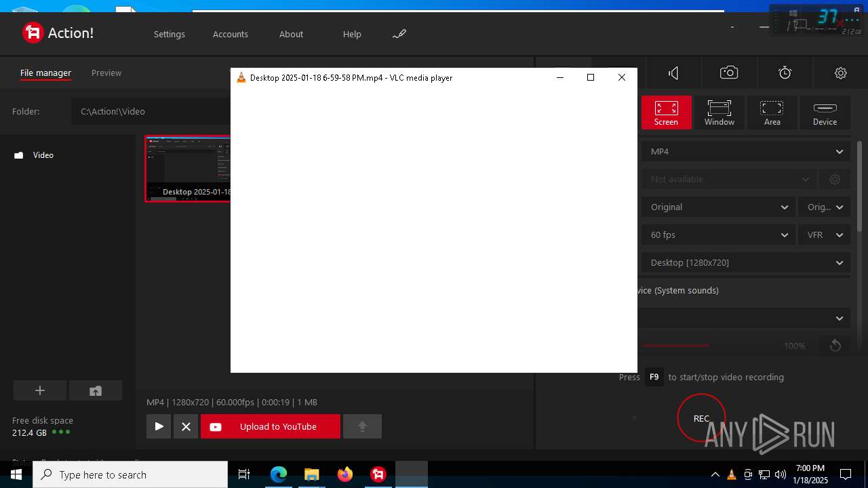Click the 212.4 GB free disk space value
The height and width of the screenshot is (488, 868).
coord(29,432)
